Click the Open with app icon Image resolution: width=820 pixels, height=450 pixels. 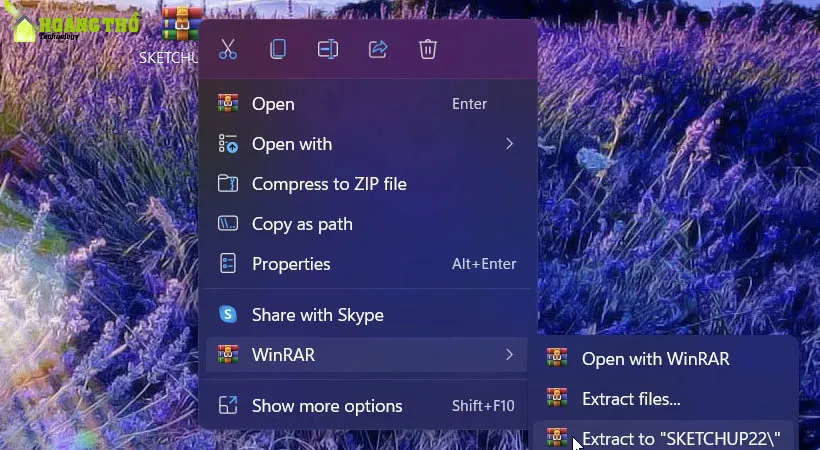tap(228, 144)
